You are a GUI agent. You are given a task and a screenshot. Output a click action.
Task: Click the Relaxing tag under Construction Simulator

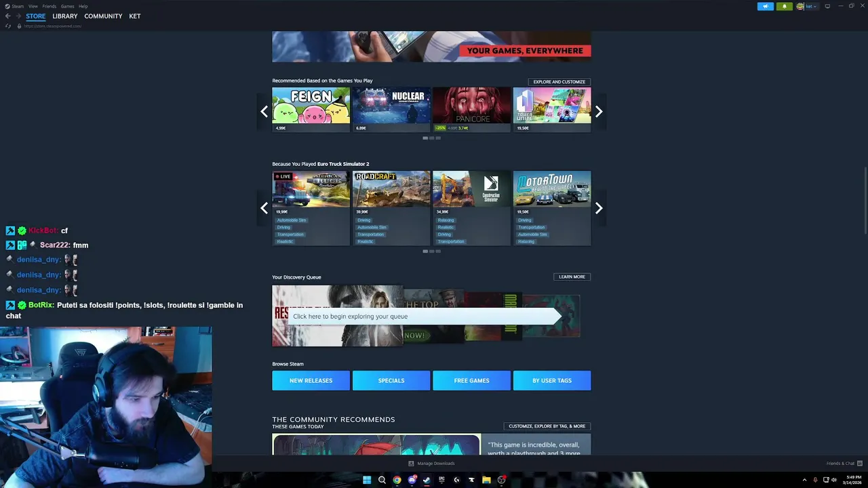446,220
